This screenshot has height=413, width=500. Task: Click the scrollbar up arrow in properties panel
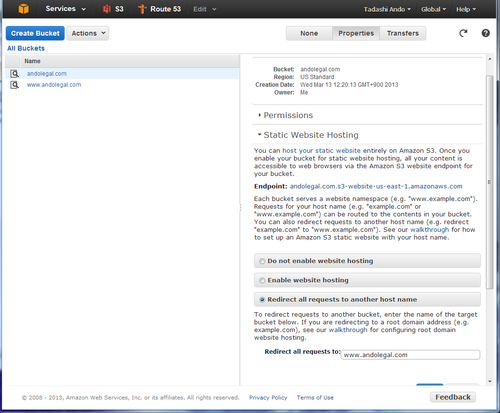point(490,59)
